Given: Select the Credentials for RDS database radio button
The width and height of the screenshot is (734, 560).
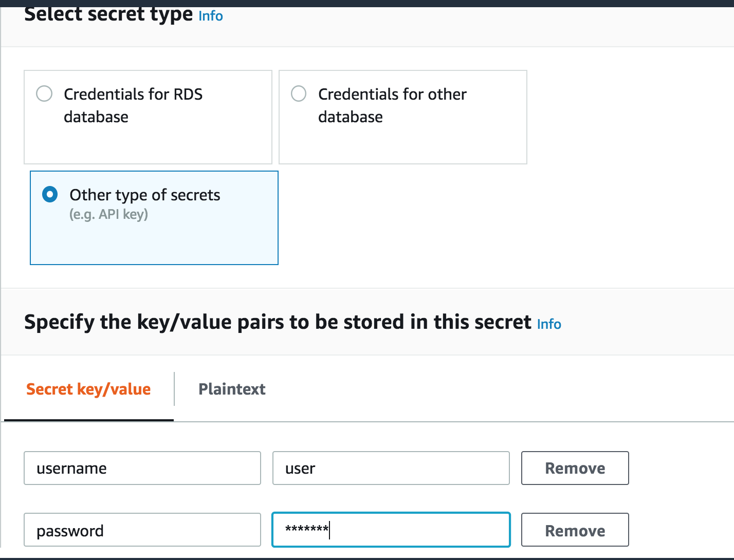Looking at the screenshot, I should coord(44,94).
